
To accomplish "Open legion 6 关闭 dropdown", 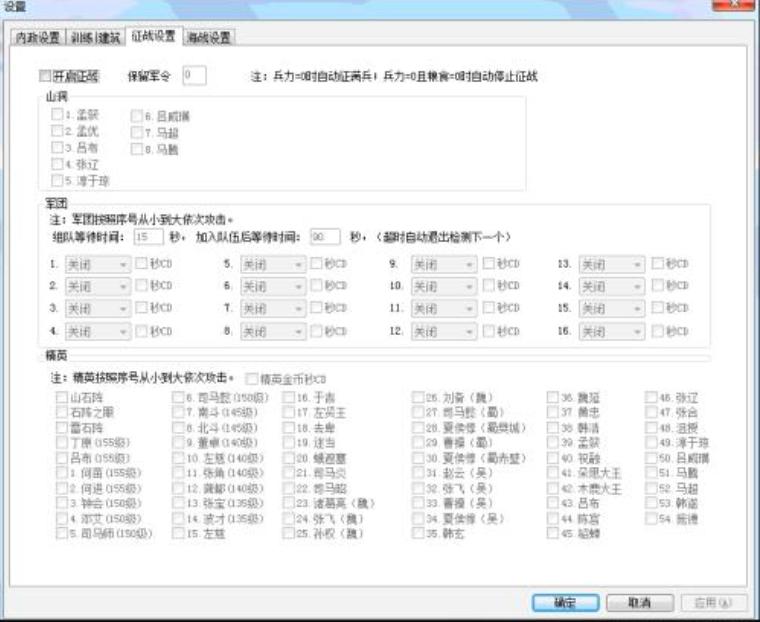I will pos(273,287).
